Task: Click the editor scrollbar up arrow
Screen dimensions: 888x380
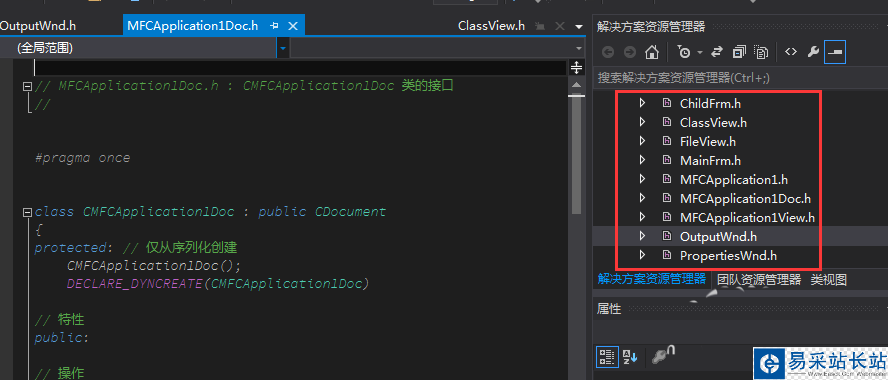Action: click(577, 84)
